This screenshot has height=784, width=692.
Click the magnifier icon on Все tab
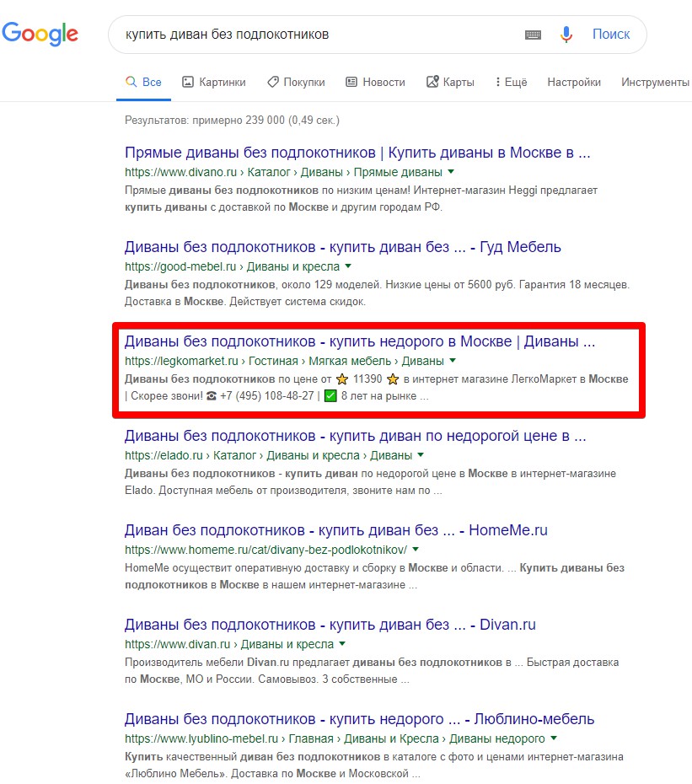[x=131, y=82]
